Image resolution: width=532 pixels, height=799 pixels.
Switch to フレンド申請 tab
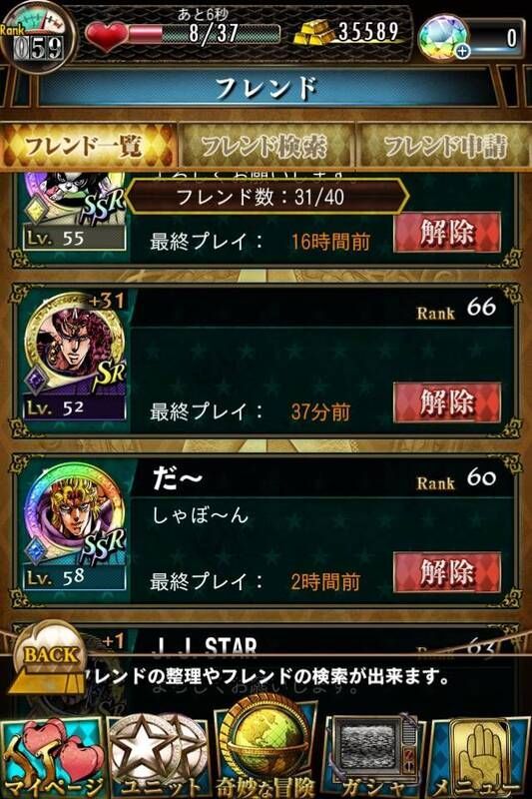(x=444, y=146)
